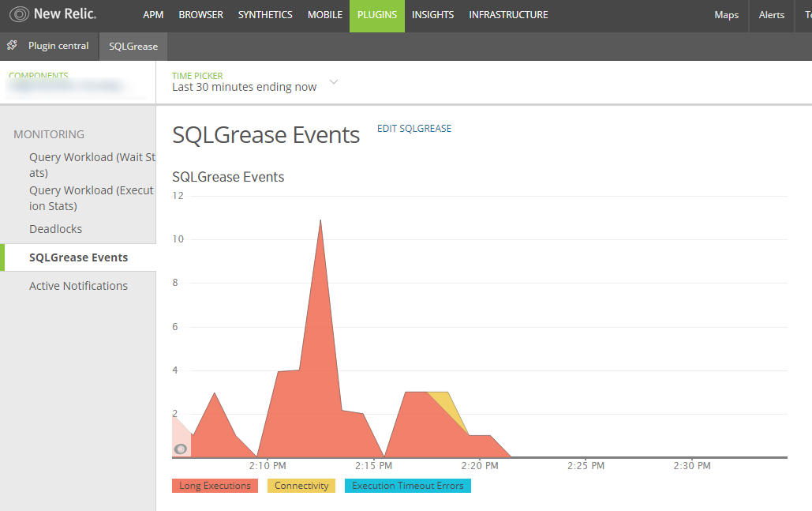The height and width of the screenshot is (511, 812).
Task: Click the large SQLGrease Events page heading
Action: click(266, 135)
